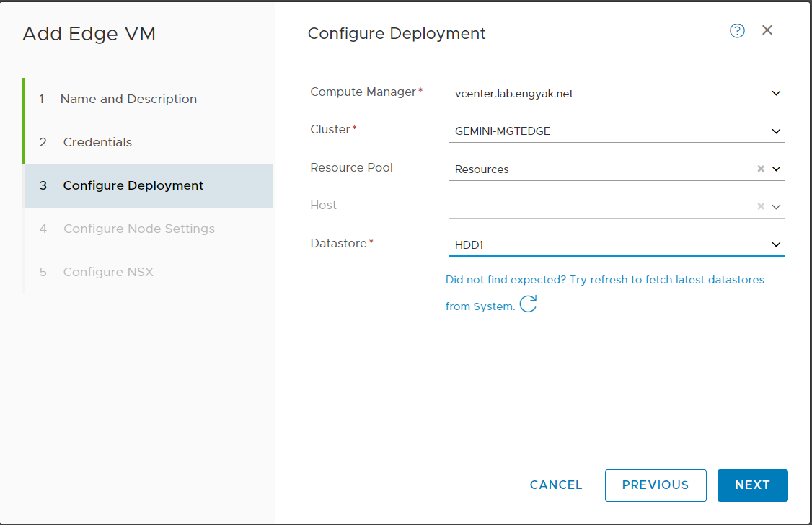Open the Compute Manager dropdown
The height and width of the screenshot is (525, 812).
pyautogui.click(x=776, y=93)
